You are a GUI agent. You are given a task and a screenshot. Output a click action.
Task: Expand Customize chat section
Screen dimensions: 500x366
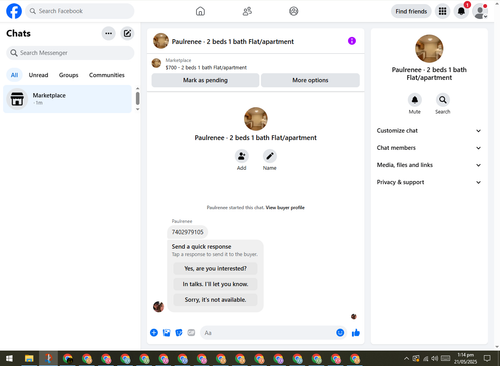coord(429,131)
